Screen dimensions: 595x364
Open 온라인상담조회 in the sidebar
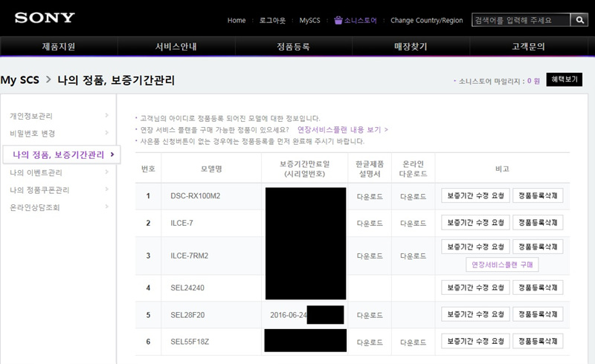coord(58,207)
